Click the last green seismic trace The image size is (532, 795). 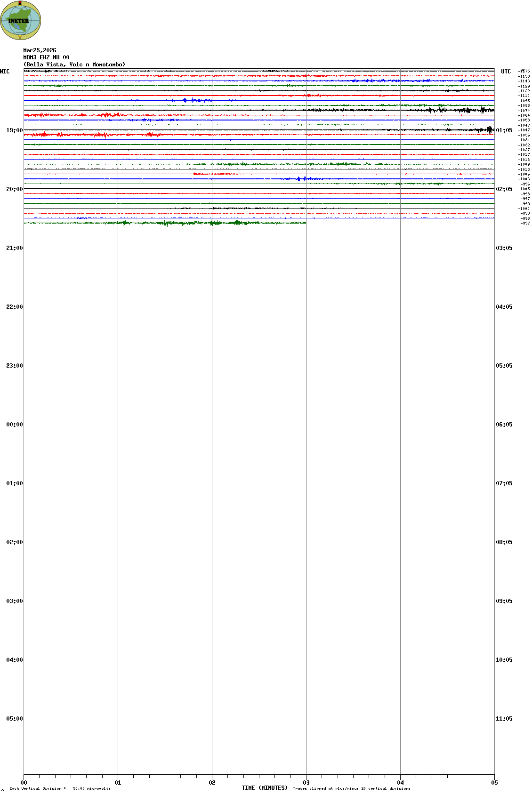[165, 223]
